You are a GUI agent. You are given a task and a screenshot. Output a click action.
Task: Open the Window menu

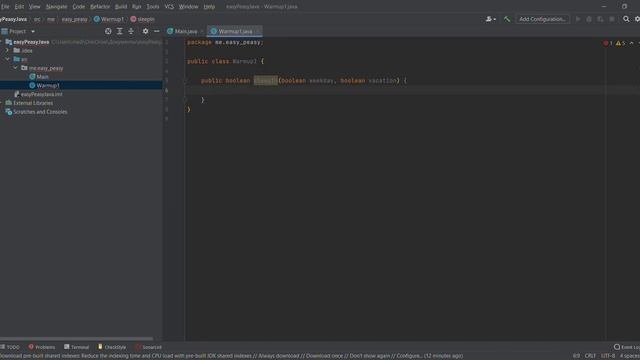pyautogui.click(x=189, y=7)
